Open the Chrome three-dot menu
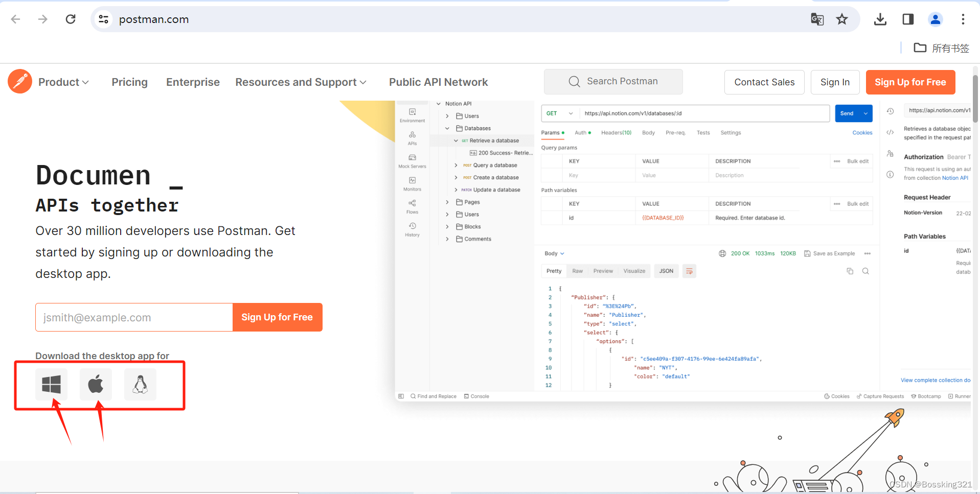 pos(963,19)
